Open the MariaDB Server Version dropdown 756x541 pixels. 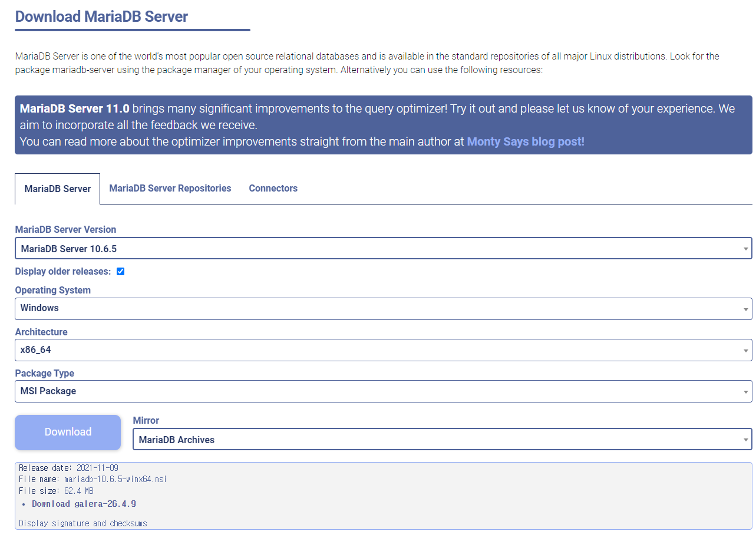click(x=383, y=248)
